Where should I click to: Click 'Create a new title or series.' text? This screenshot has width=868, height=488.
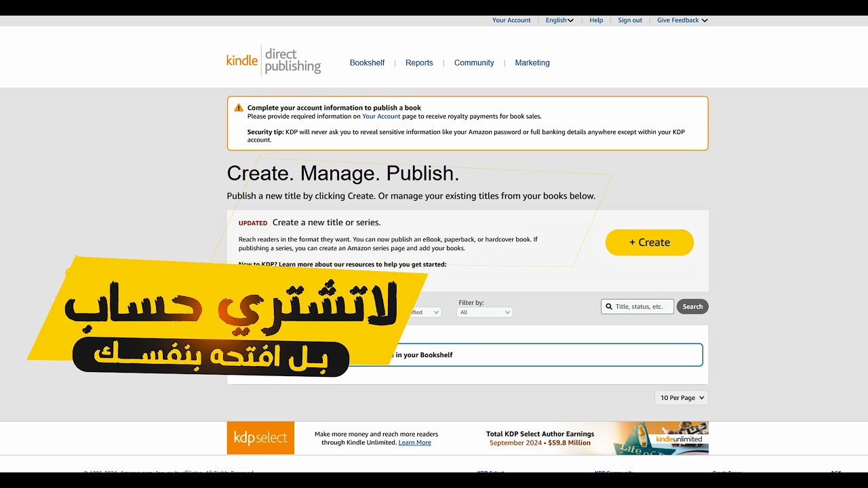pyautogui.click(x=326, y=222)
